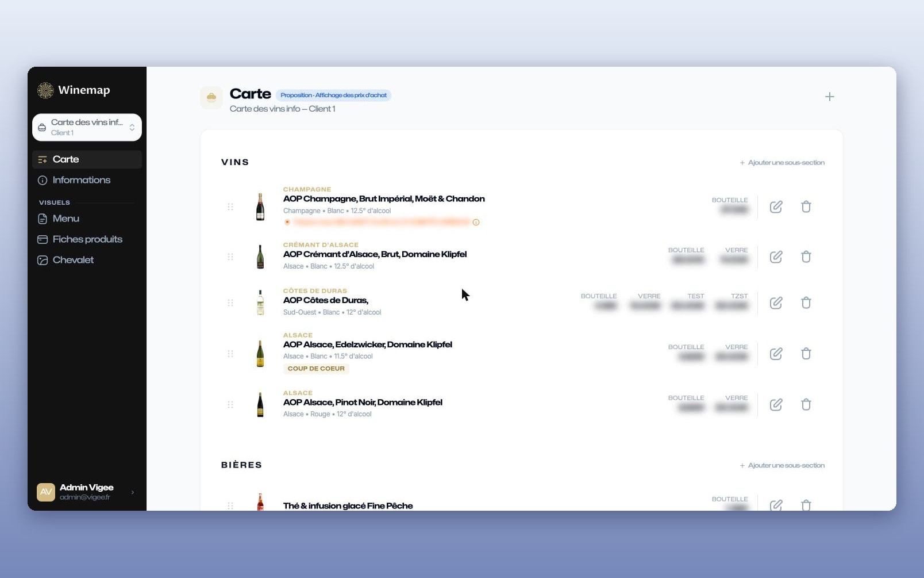
Task: Delete the Edelzwicker Domaine Klipfel entry
Action: click(806, 354)
